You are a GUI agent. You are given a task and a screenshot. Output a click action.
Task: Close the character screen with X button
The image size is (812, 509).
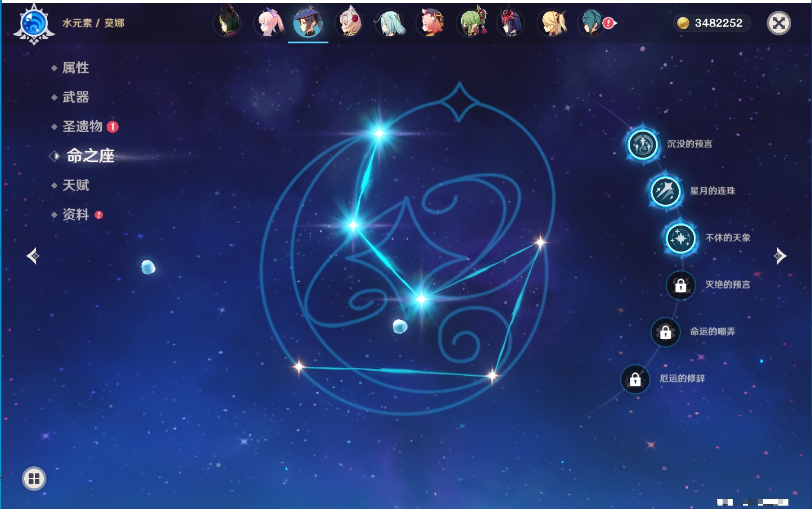779,23
